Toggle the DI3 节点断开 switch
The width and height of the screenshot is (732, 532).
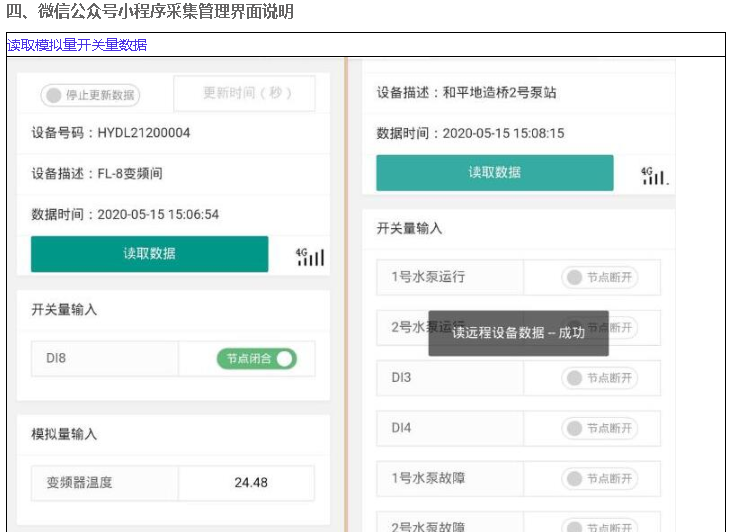coord(598,378)
